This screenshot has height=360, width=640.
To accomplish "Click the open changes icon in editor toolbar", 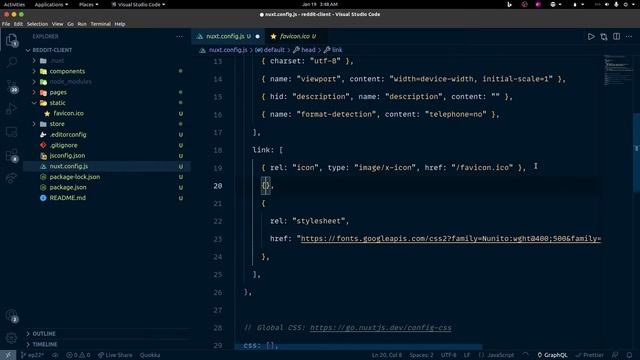I will [604, 37].
